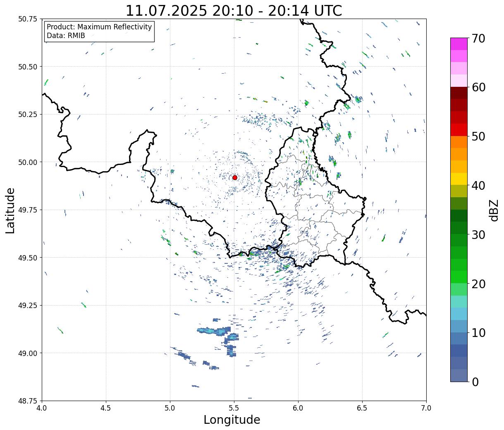
Task: Click the colorbar tick label 50
Action: tap(478, 136)
